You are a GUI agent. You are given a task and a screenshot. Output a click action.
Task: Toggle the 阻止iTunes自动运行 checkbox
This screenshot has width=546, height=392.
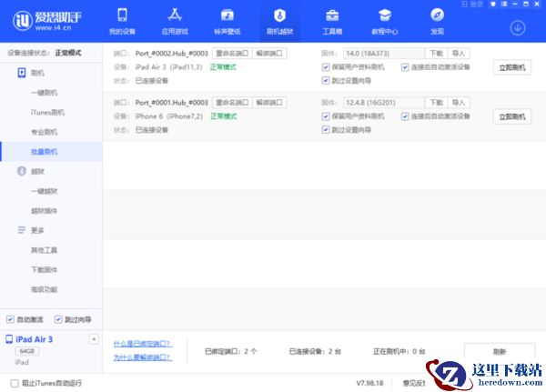pos(15,383)
